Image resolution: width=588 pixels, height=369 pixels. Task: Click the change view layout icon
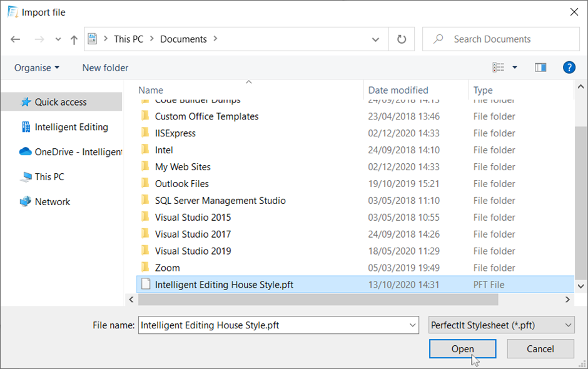[x=499, y=68]
